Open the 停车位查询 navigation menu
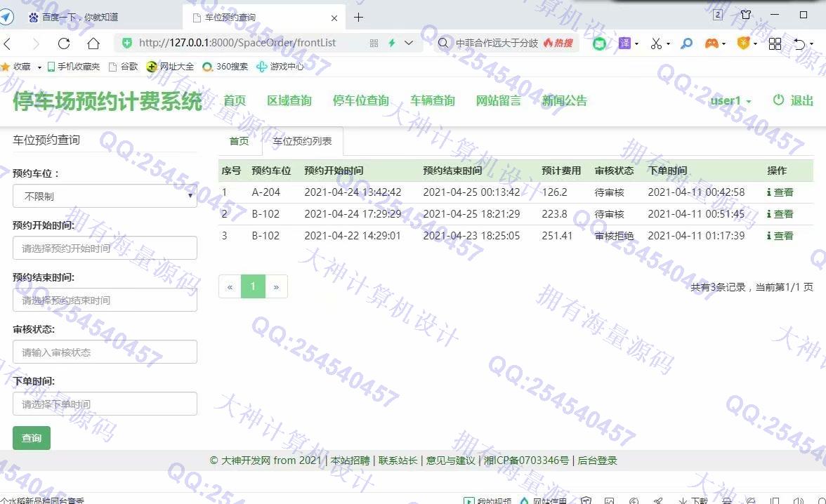Viewport: 826px width, 504px height. point(360,101)
